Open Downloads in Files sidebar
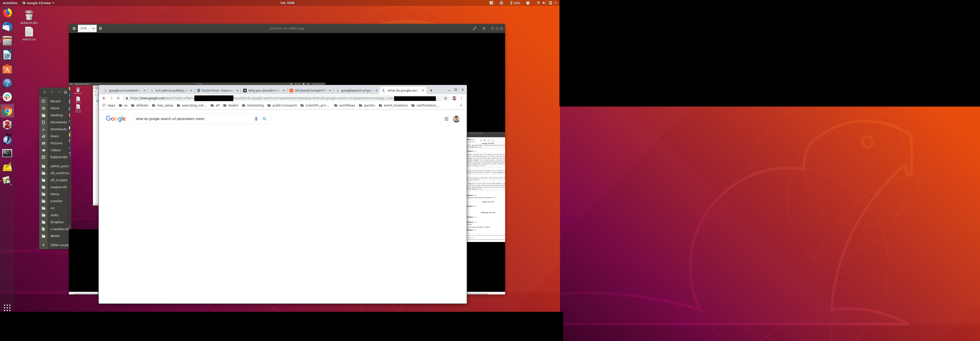Screen dimensions: 980x341 pos(58,129)
